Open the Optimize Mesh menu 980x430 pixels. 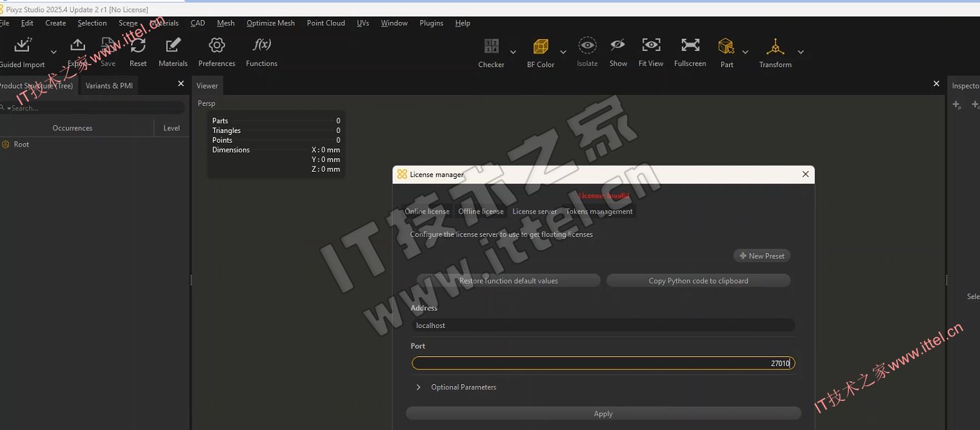tap(270, 23)
